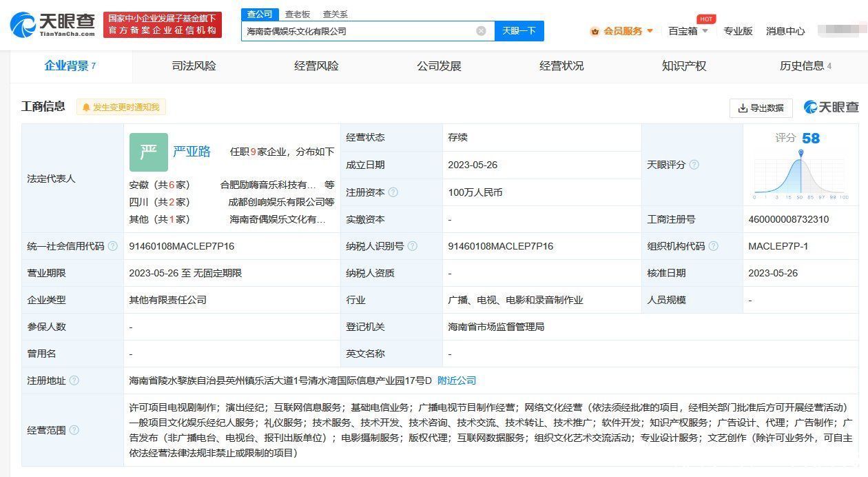Screen dimensions: 868x477
Task: Select the 查公司 search tab
Action: 260,14
